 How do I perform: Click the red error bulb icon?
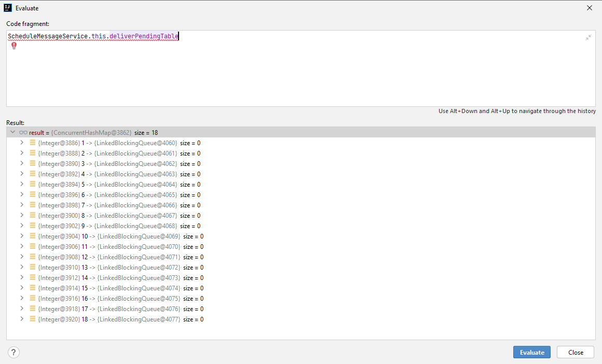point(14,46)
